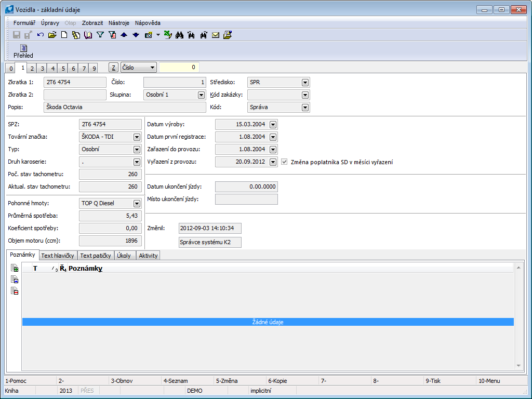Click the Z button next to Číslo

(114, 68)
